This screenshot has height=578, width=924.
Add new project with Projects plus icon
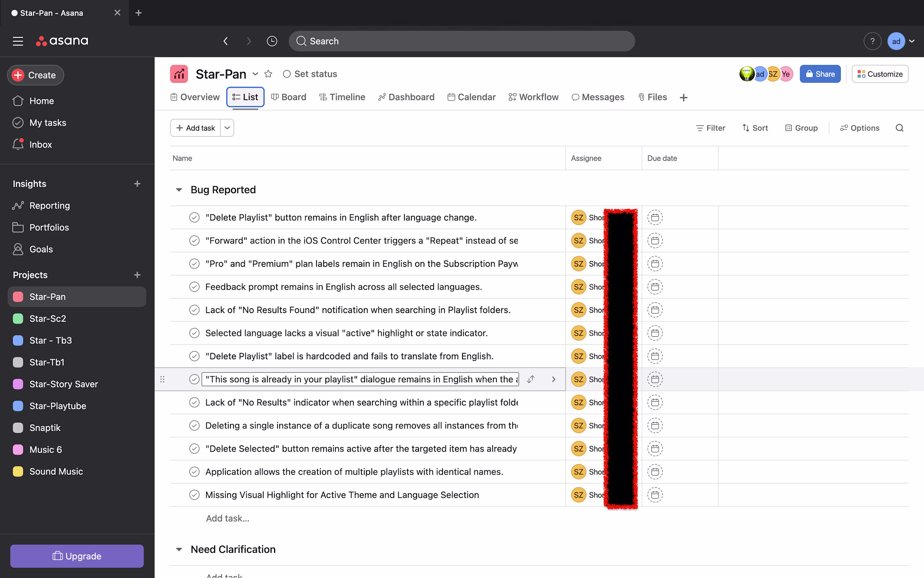point(137,275)
